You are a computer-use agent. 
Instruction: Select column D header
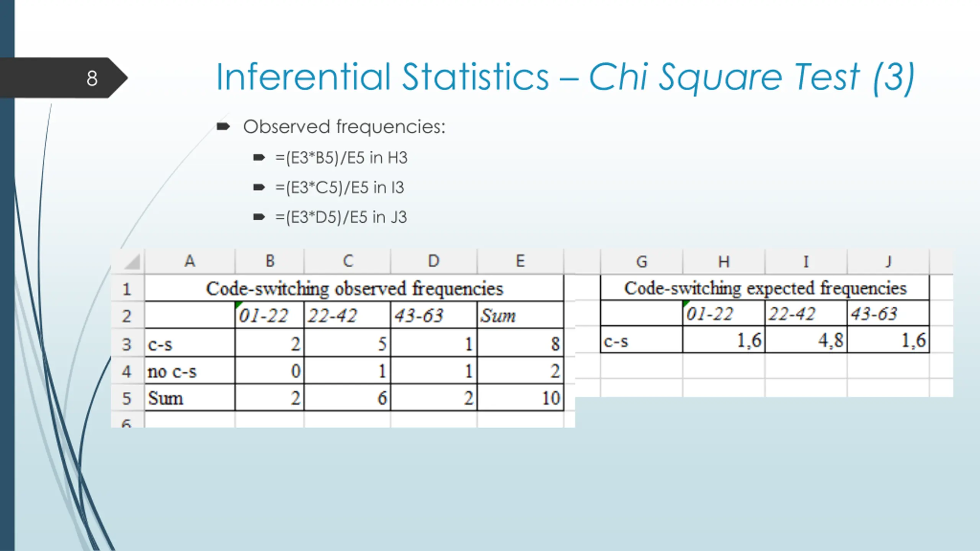(x=434, y=261)
